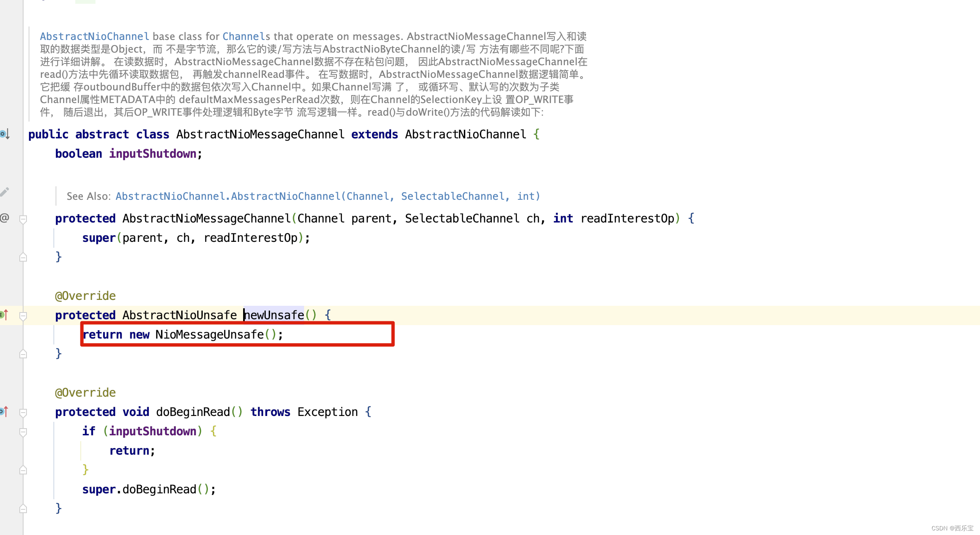Image resolution: width=980 pixels, height=535 pixels.
Task: Open the Channel link in class documentation
Action: click(244, 37)
